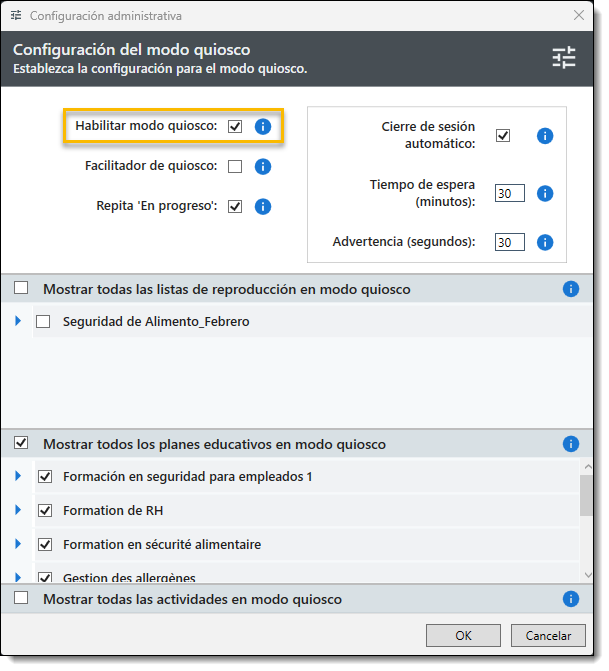Click info icon beside Facilitador de quiosco

(263, 167)
